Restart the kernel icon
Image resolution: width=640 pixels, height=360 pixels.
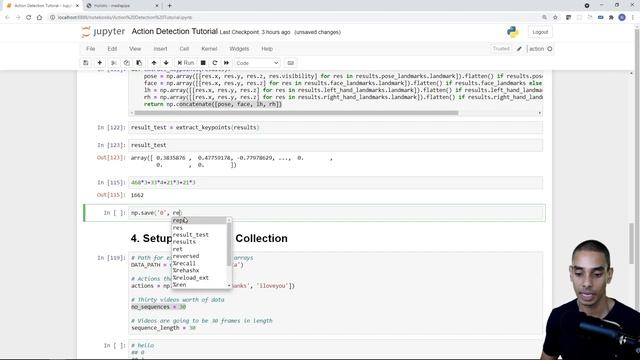coord(215,63)
